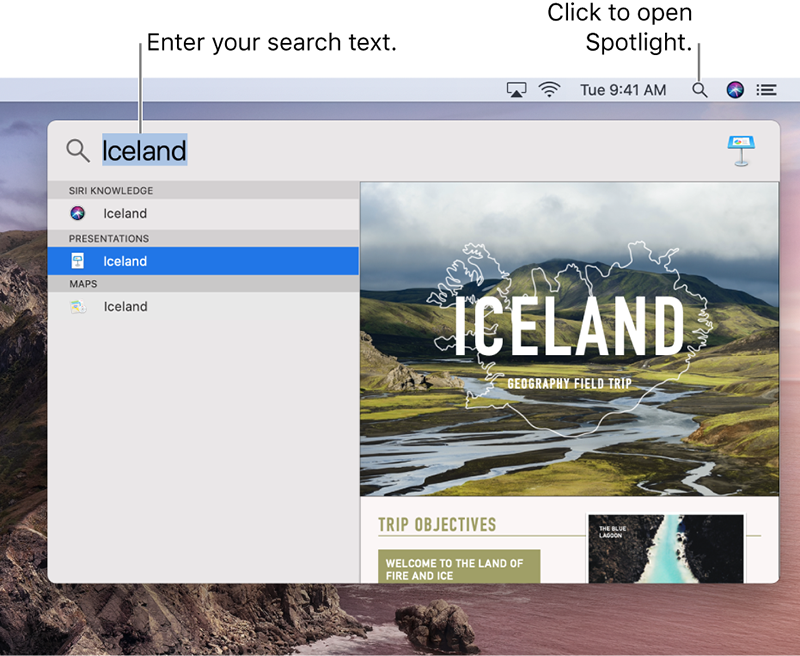Click the Maps icon beside the Iceland result

[78, 307]
